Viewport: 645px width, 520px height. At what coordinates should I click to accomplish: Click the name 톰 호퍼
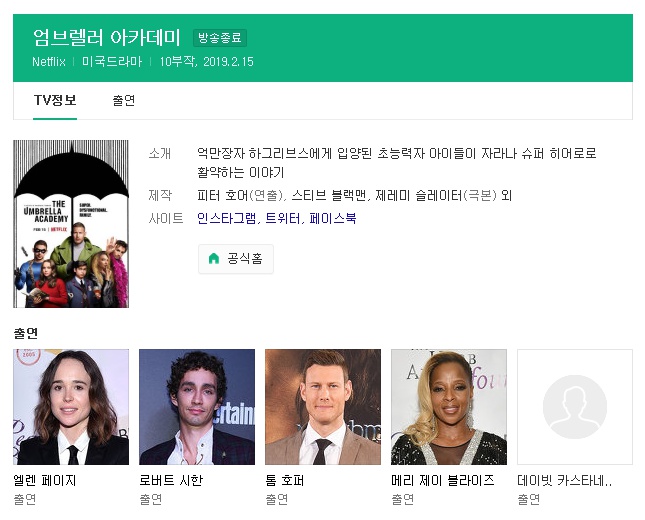click(x=284, y=481)
